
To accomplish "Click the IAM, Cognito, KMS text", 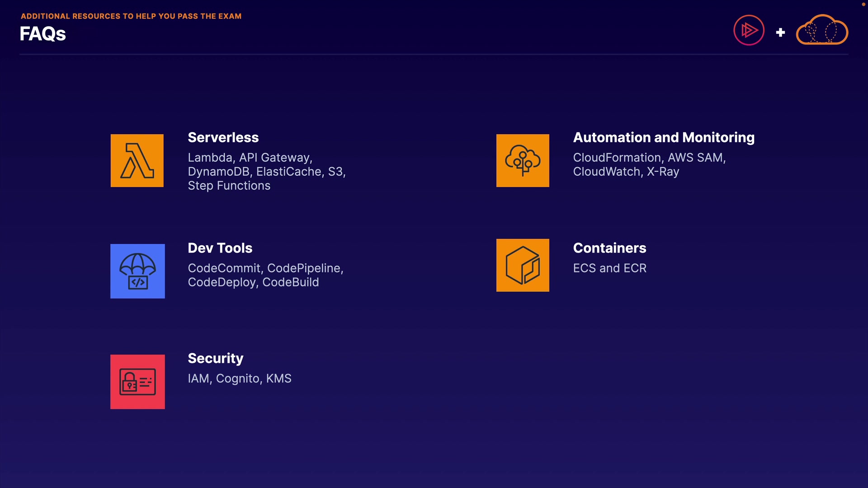I will [x=239, y=379].
